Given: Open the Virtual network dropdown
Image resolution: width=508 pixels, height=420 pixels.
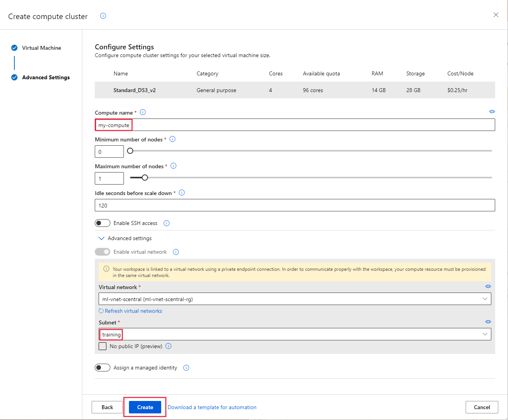Looking at the screenshot, I should click(x=485, y=299).
